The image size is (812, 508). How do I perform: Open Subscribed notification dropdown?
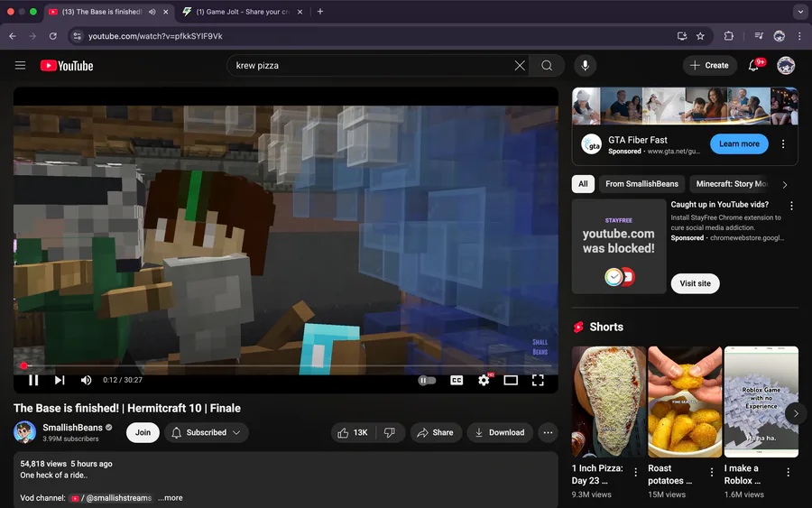point(207,432)
